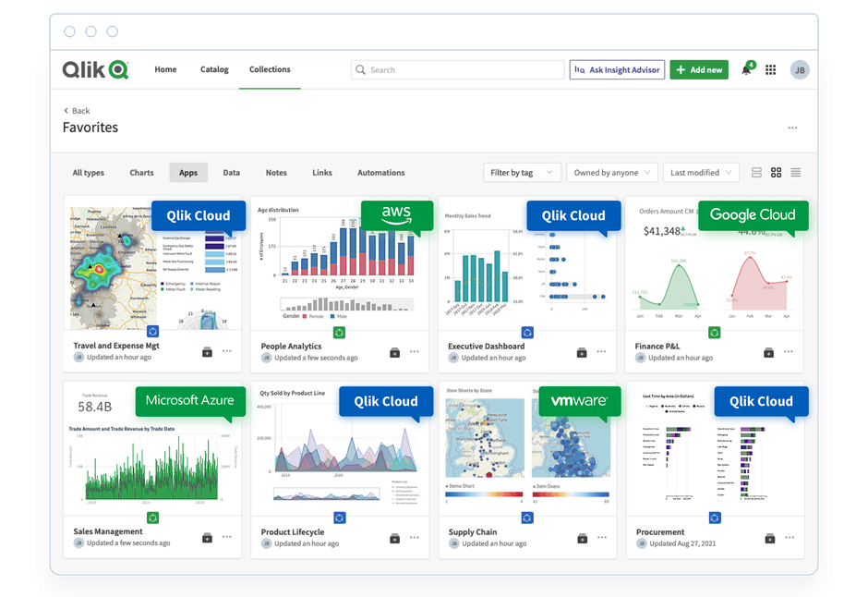868x597 pixels.
Task: Switch to list view layout
Action: (796, 173)
